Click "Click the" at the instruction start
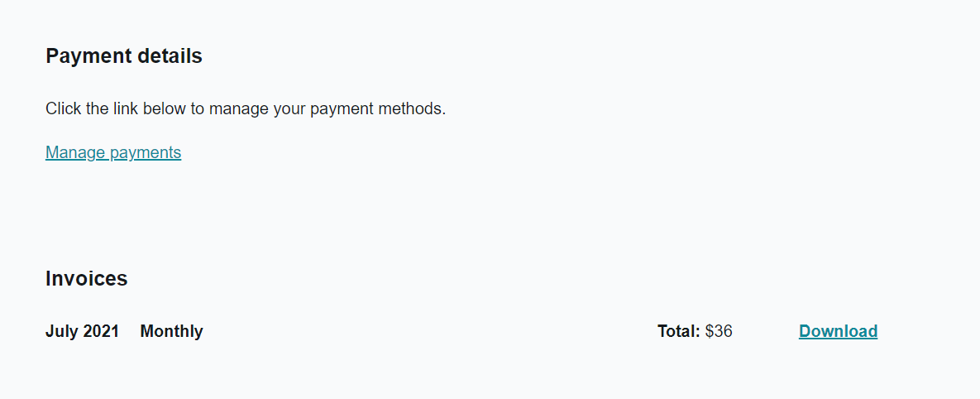 click(x=77, y=108)
